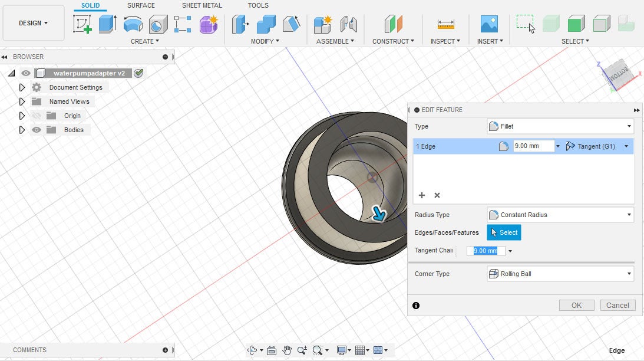Open the Joint assemble tool
Screen dimensions: 644x361
[x=349, y=24]
